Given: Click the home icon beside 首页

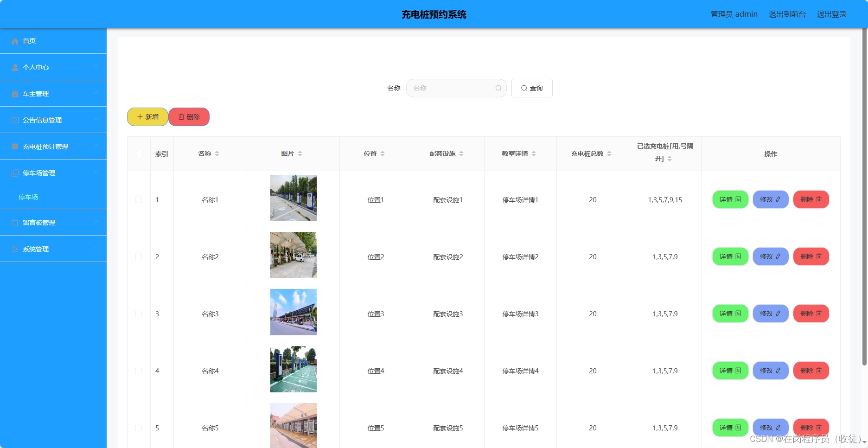Looking at the screenshot, I should click(x=15, y=41).
